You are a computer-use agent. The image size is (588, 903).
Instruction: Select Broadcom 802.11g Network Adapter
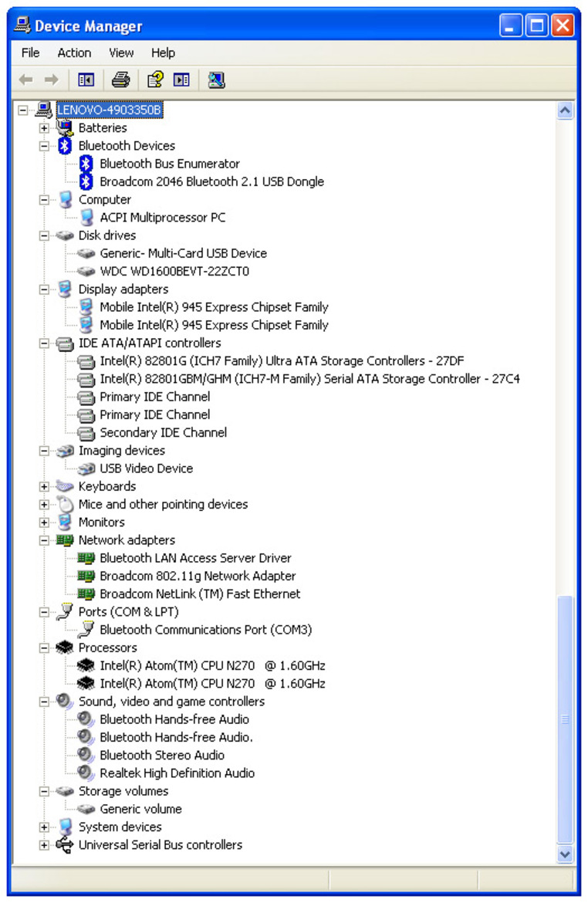tap(198, 576)
